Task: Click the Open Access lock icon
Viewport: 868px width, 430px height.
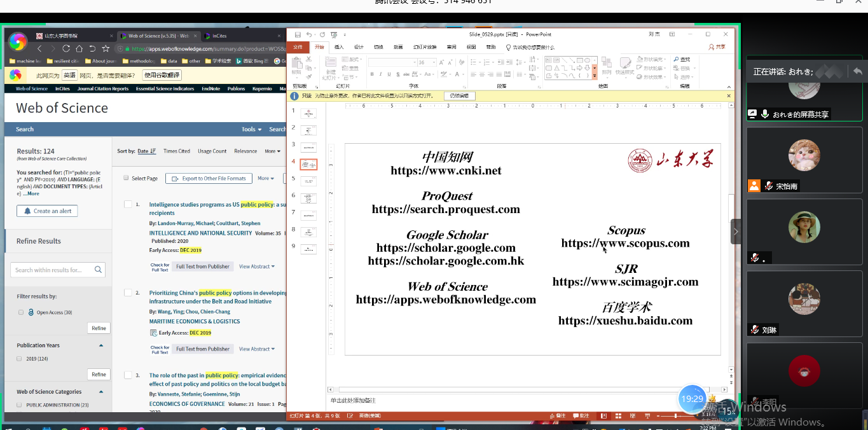Action: point(31,312)
